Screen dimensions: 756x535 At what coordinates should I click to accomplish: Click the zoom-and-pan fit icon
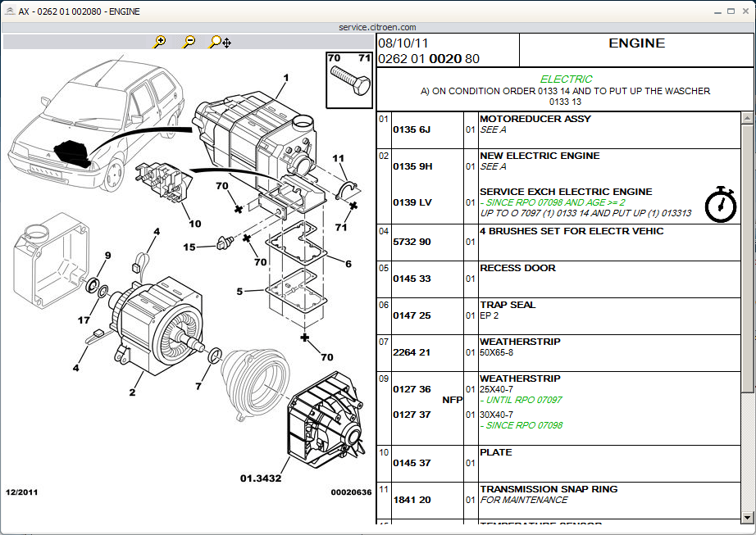220,42
